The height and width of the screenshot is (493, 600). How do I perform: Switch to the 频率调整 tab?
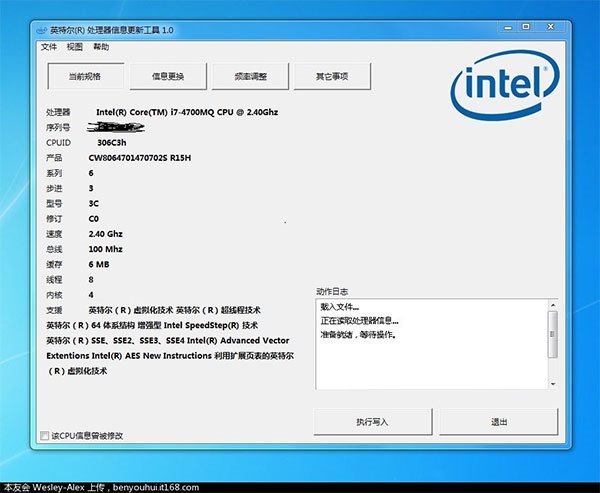[x=250, y=76]
